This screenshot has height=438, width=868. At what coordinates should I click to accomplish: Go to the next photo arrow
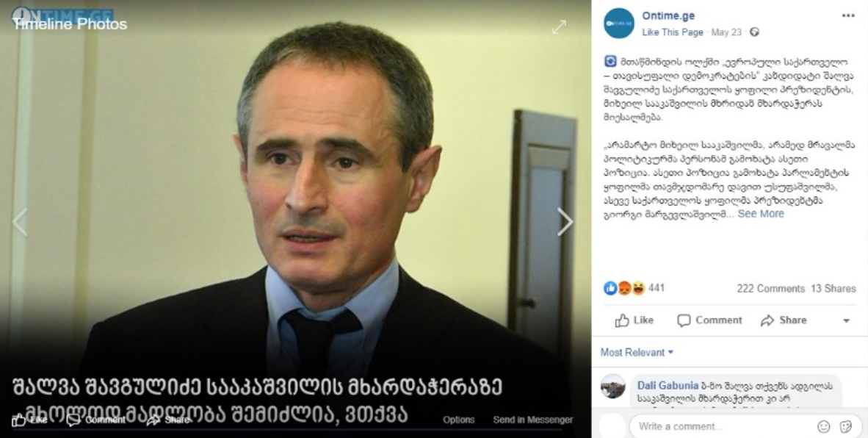tap(565, 221)
